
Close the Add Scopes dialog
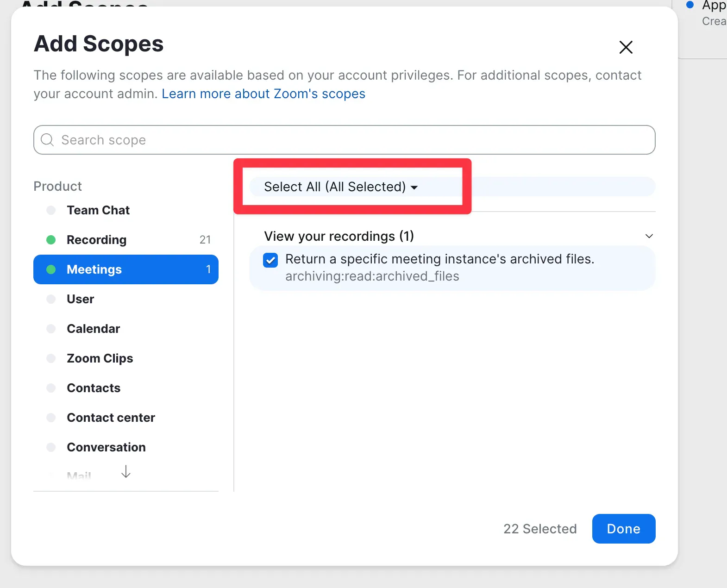(x=626, y=47)
